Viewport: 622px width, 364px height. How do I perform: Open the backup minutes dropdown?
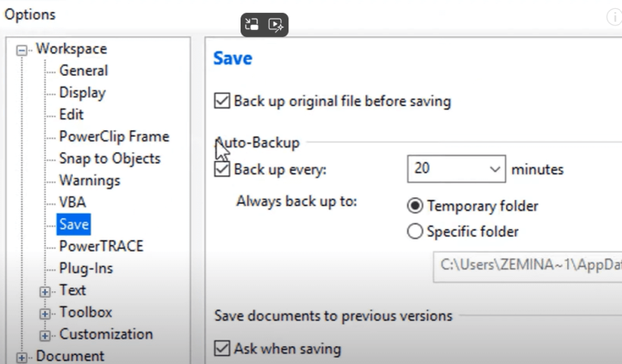pos(496,170)
